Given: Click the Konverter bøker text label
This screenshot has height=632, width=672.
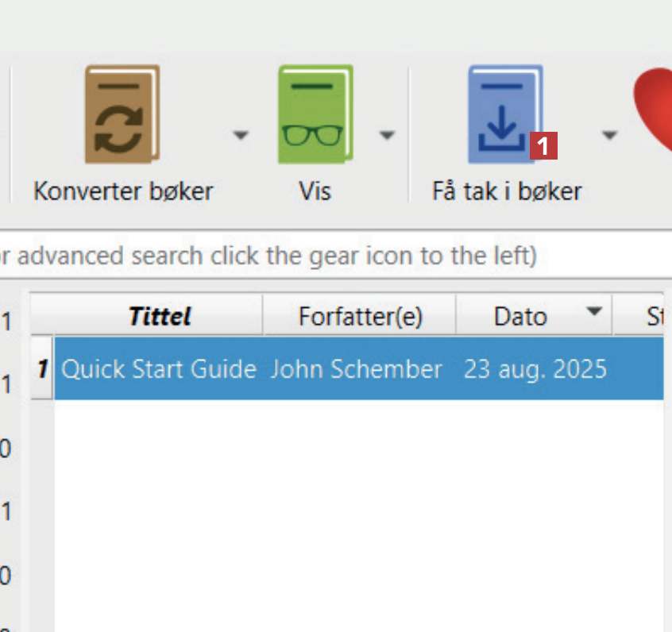Looking at the screenshot, I should click(123, 191).
